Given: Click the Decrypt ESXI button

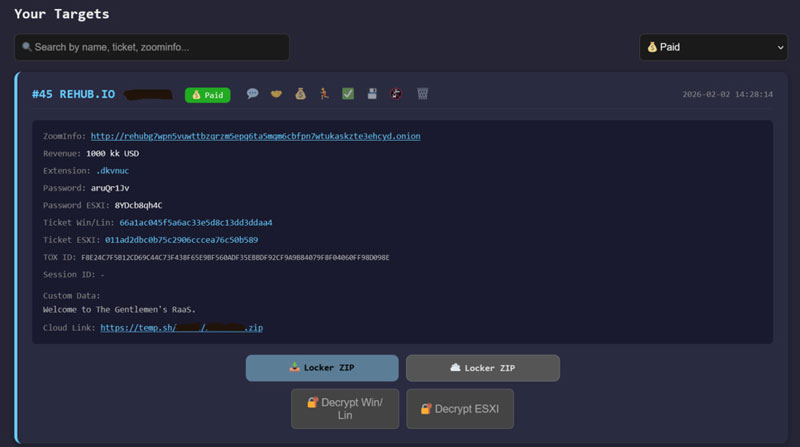Looking at the screenshot, I should [x=460, y=409].
